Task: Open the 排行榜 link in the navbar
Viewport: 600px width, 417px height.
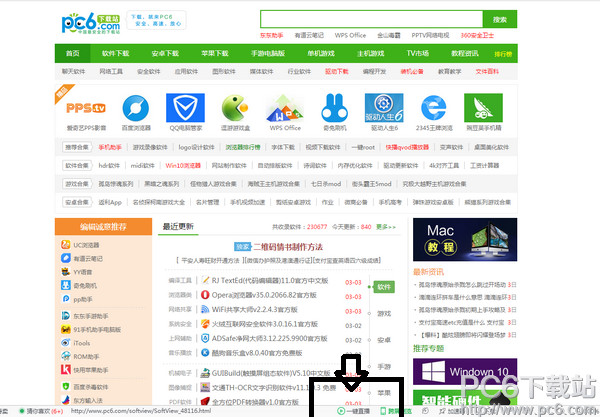Action: [x=503, y=54]
